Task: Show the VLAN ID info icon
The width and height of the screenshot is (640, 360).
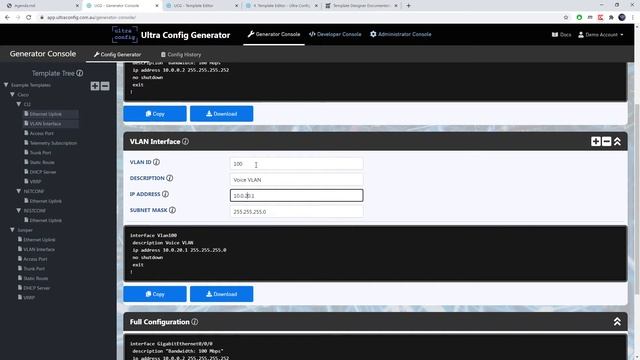Action: pyautogui.click(x=156, y=162)
